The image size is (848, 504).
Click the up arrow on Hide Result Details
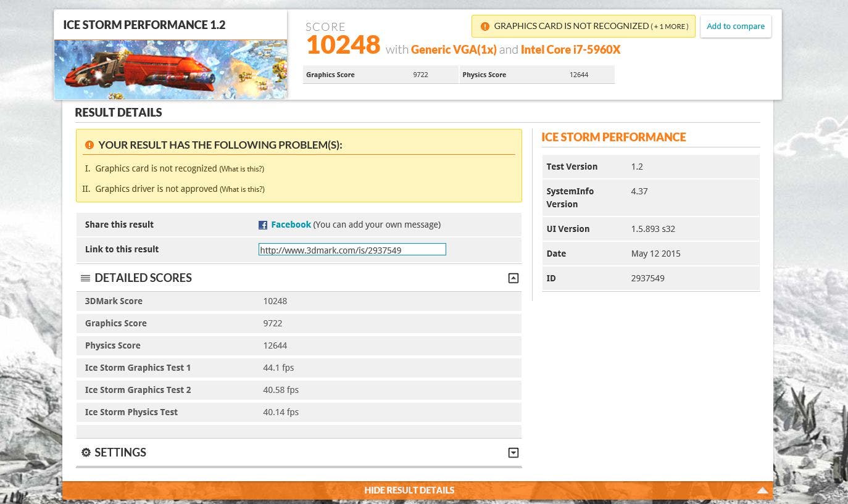coord(762,490)
